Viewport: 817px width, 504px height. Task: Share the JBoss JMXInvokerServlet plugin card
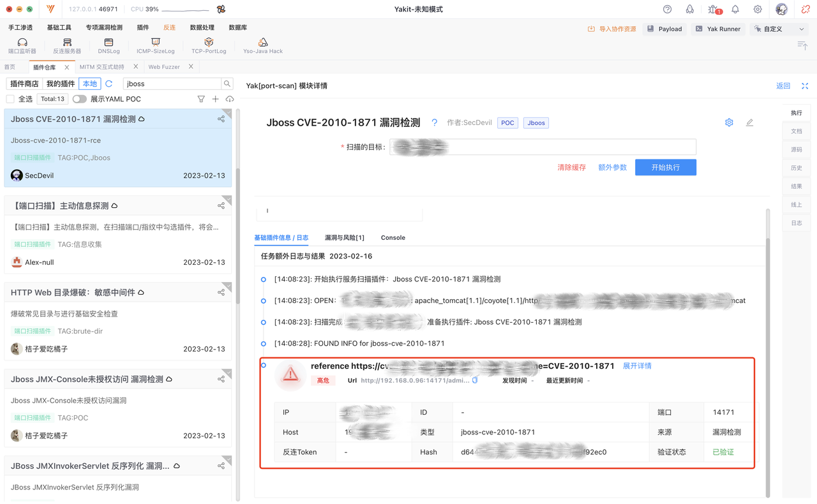point(221,466)
